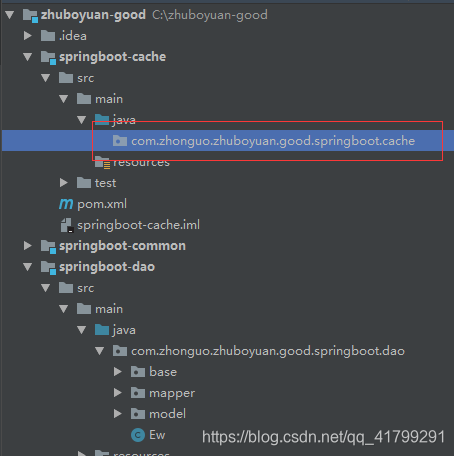This screenshot has width=454, height=456.
Task: Select the pom.xml file name
Action: coord(102,204)
